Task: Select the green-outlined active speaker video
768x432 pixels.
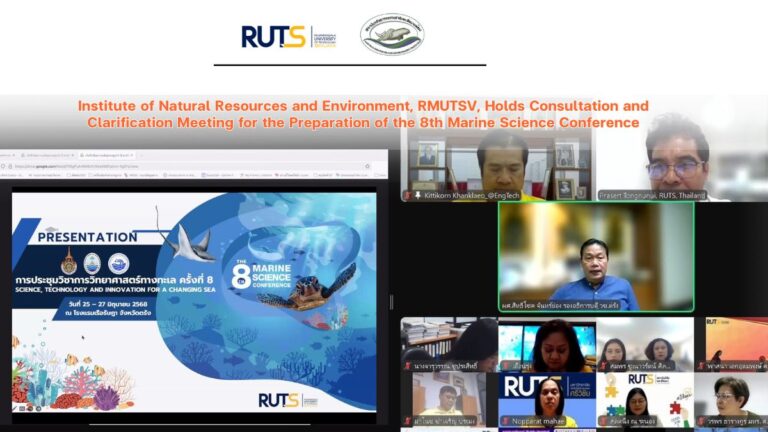Action: (x=596, y=257)
